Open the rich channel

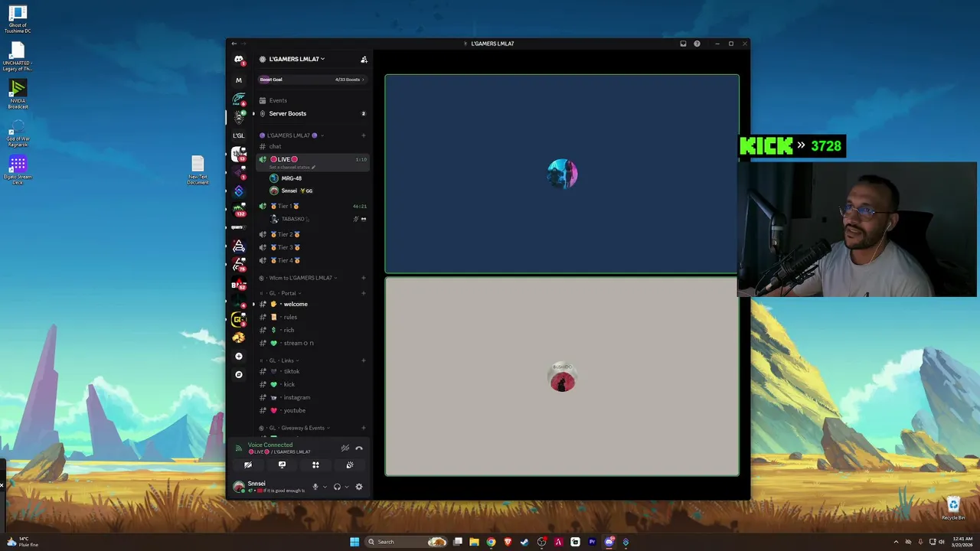(312, 330)
